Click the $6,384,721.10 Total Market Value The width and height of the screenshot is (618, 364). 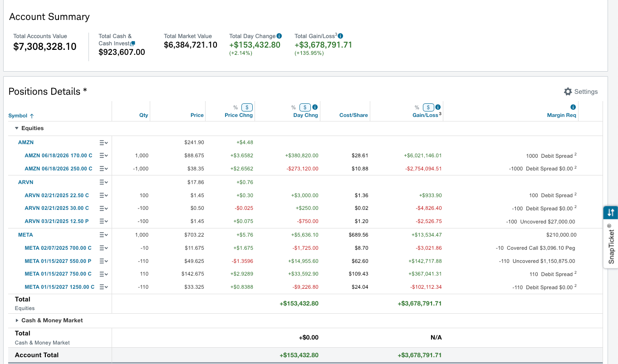point(191,45)
